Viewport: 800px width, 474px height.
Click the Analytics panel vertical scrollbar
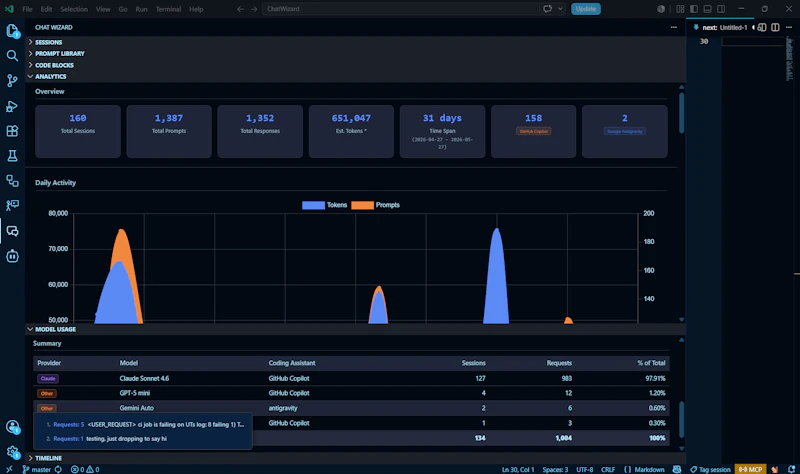(681, 113)
